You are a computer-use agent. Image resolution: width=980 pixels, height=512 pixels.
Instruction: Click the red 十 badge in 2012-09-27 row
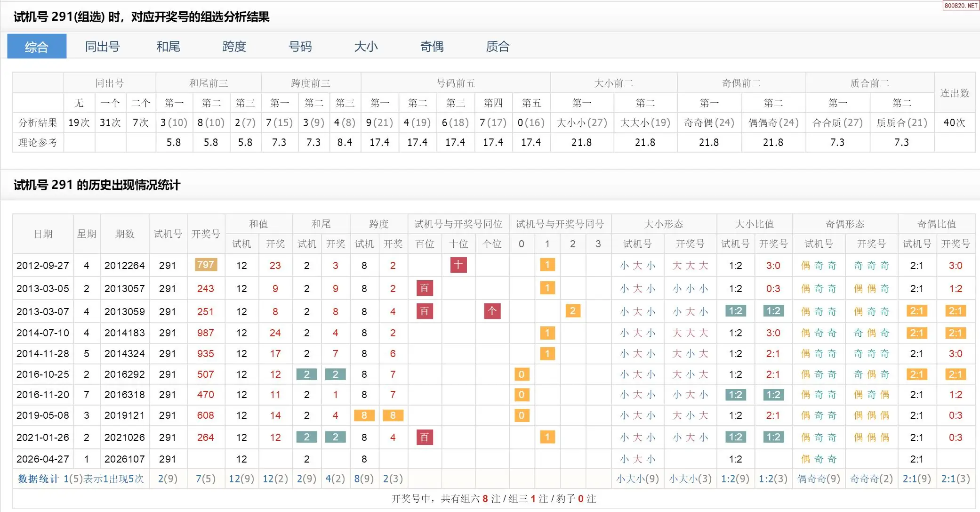(x=458, y=265)
